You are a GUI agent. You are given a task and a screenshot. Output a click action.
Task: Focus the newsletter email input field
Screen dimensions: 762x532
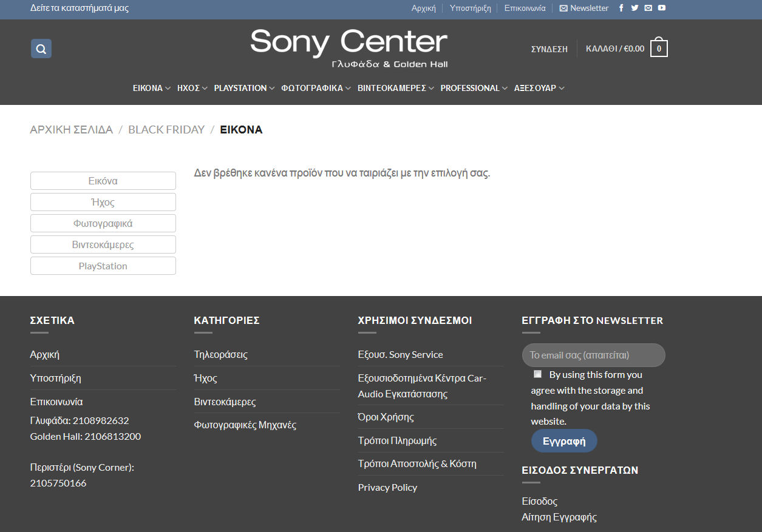[594, 355]
